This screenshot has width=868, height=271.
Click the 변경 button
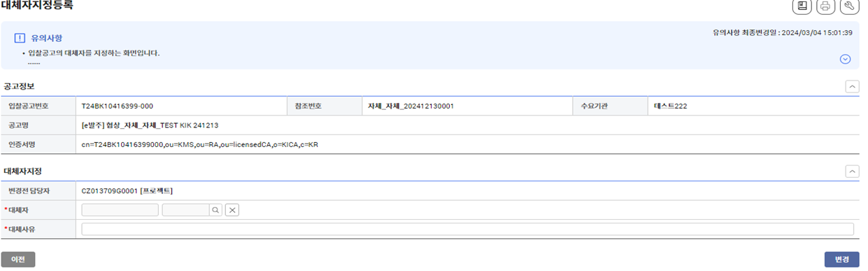click(841, 259)
